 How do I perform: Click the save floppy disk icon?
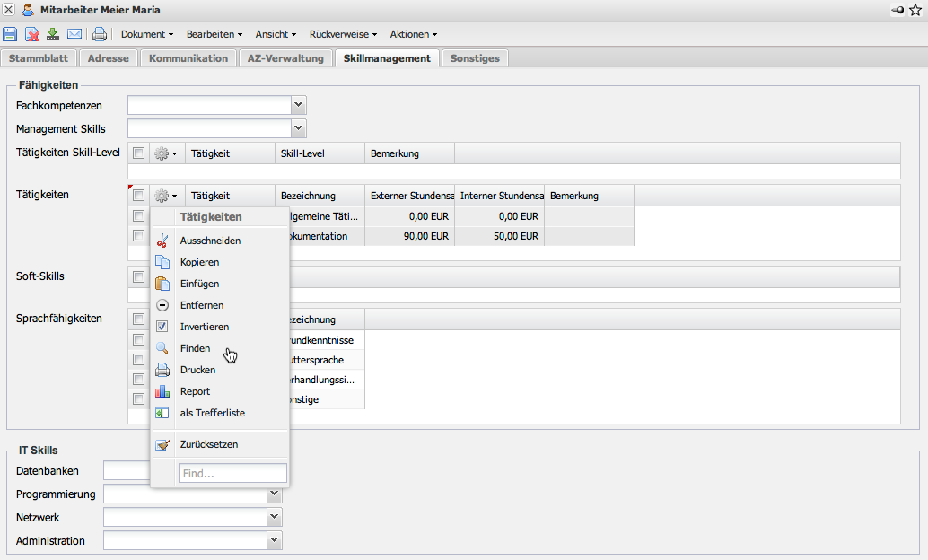click(x=10, y=34)
